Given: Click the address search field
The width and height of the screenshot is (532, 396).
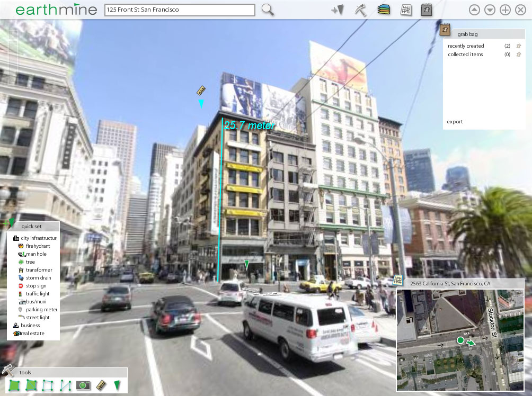Looking at the screenshot, I should [x=180, y=10].
